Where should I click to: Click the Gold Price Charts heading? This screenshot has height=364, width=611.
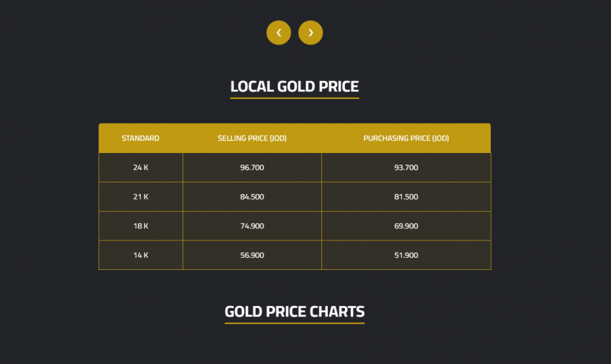(x=294, y=312)
